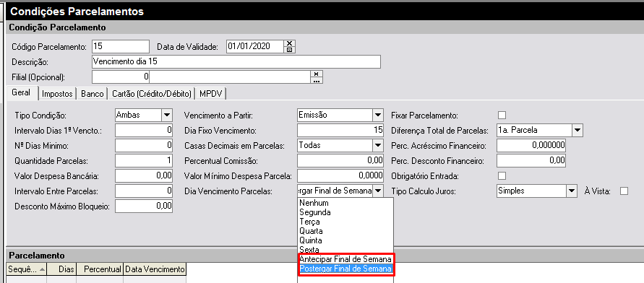The width and height of the screenshot is (644, 283).
Task: Toggle À Vista checkbox
Action: coord(624,191)
